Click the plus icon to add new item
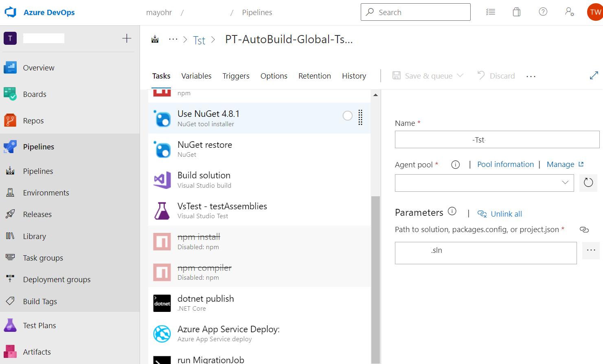 pyautogui.click(x=127, y=38)
